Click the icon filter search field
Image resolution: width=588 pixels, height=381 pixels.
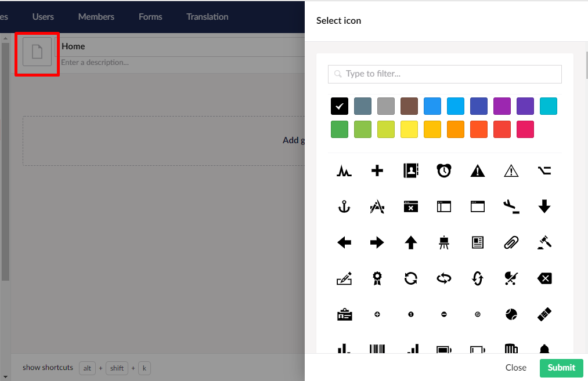444,74
